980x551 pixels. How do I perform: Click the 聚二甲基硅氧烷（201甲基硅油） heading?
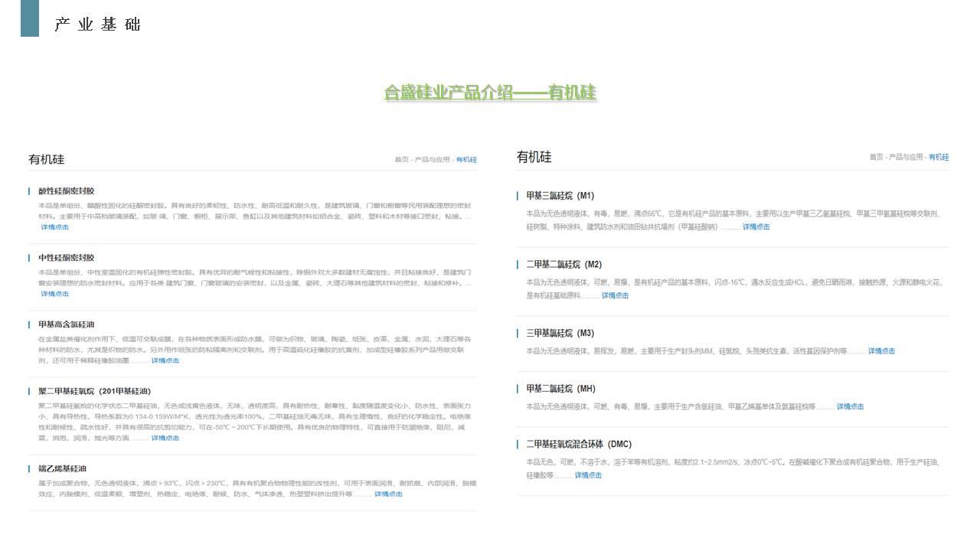tap(95, 392)
